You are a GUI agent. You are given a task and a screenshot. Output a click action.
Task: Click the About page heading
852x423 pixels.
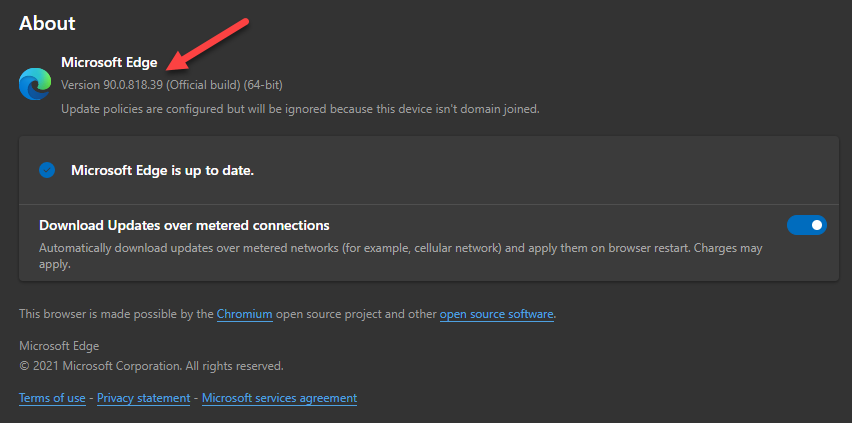coord(47,23)
